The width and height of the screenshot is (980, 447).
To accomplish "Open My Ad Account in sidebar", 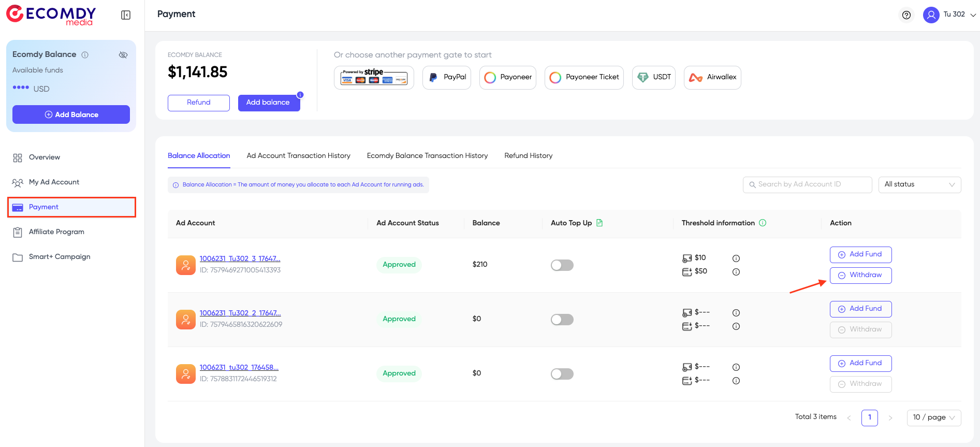I will point(54,182).
